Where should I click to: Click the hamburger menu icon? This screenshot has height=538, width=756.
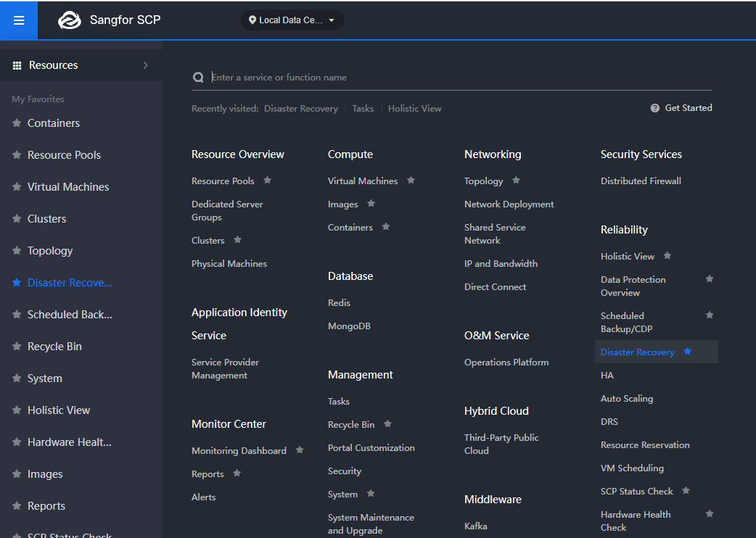point(19,20)
